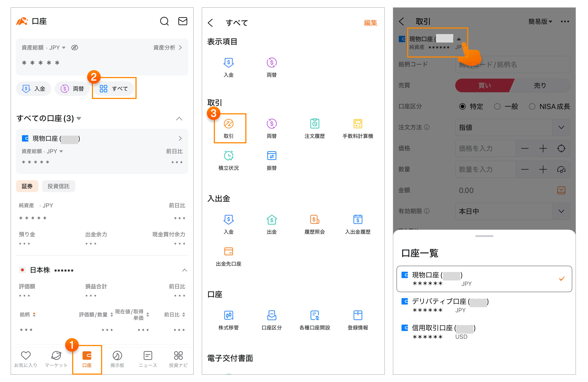Open 入出金履歴 icon
Image resolution: width=588 pixels, height=382 pixels.
(358, 224)
